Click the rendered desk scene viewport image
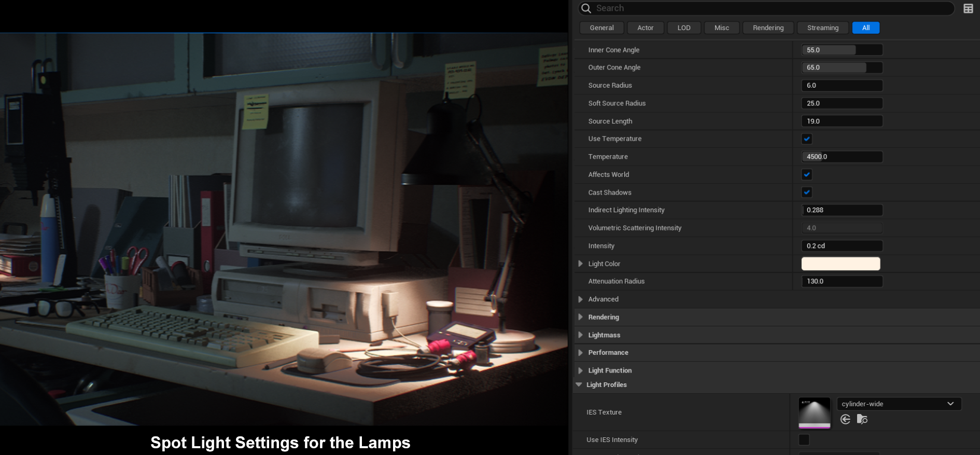 284,229
